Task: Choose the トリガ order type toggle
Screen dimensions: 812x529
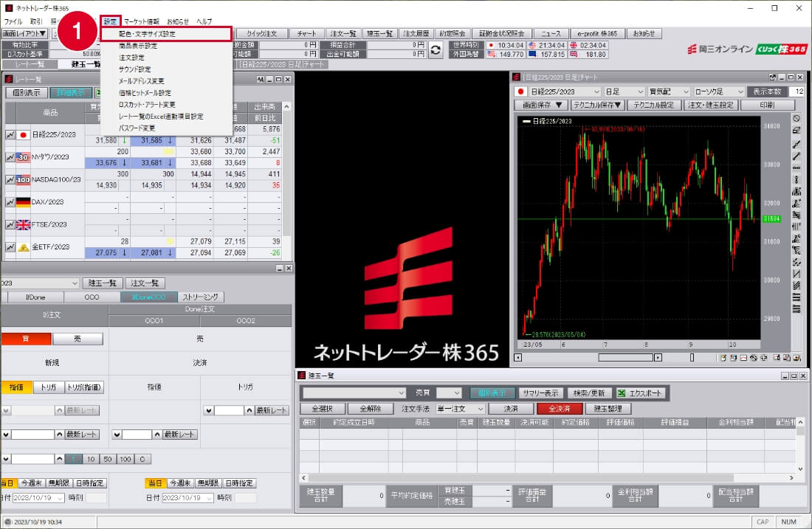Action: pos(49,387)
